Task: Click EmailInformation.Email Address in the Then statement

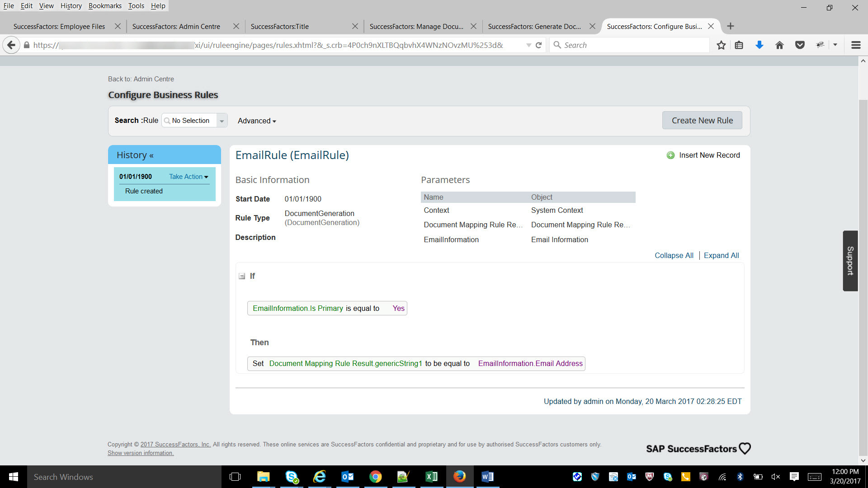Action: 530,364
